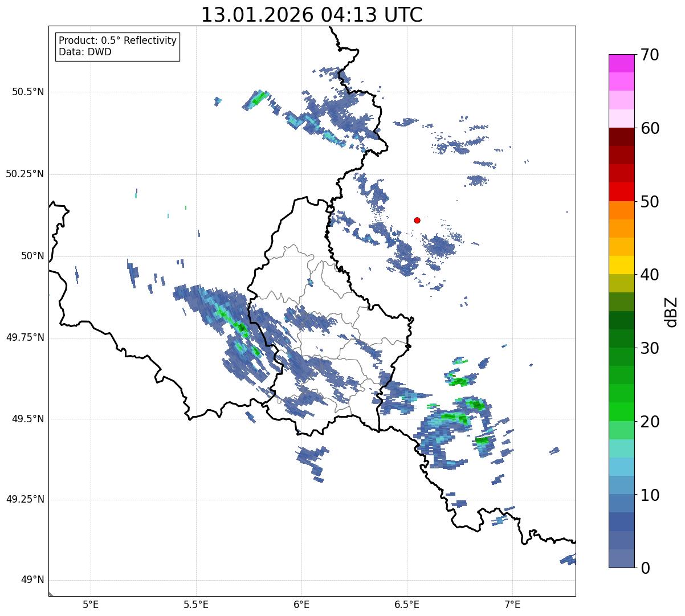Click the colorbar tick label 50

[650, 202]
